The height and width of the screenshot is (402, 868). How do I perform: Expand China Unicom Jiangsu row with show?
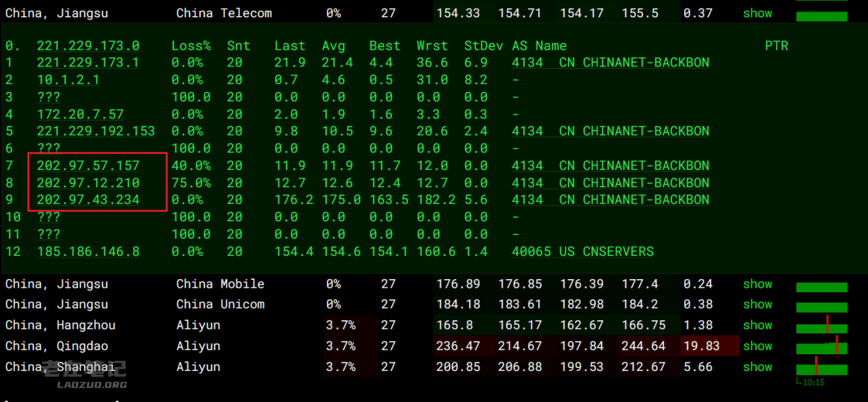(x=757, y=304)
